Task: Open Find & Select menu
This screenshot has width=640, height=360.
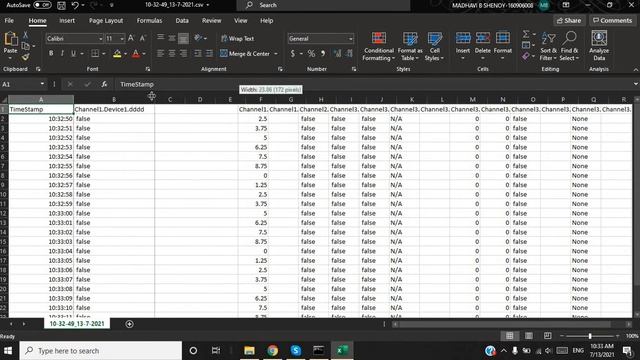Action: click(569, 47)
